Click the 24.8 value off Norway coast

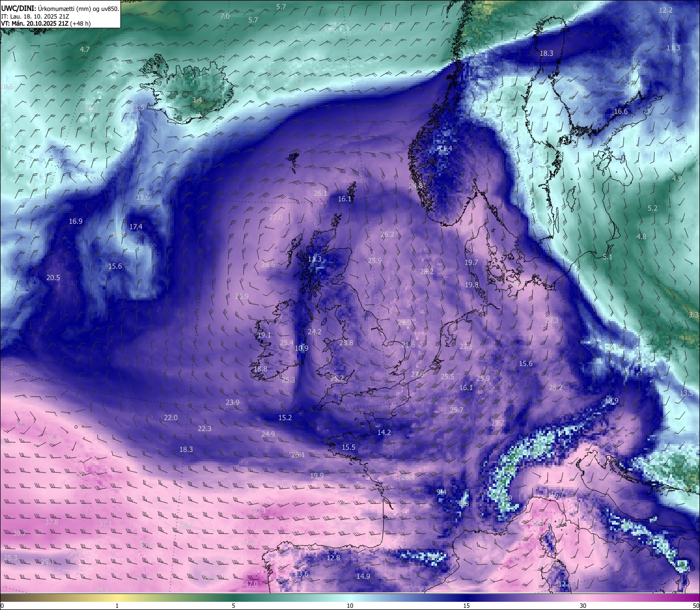pyautogui.click(x=416, y=185)
